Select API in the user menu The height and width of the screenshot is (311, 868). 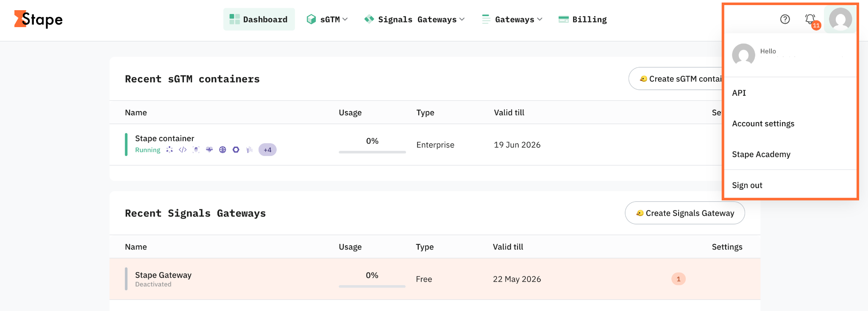(739, 93)
